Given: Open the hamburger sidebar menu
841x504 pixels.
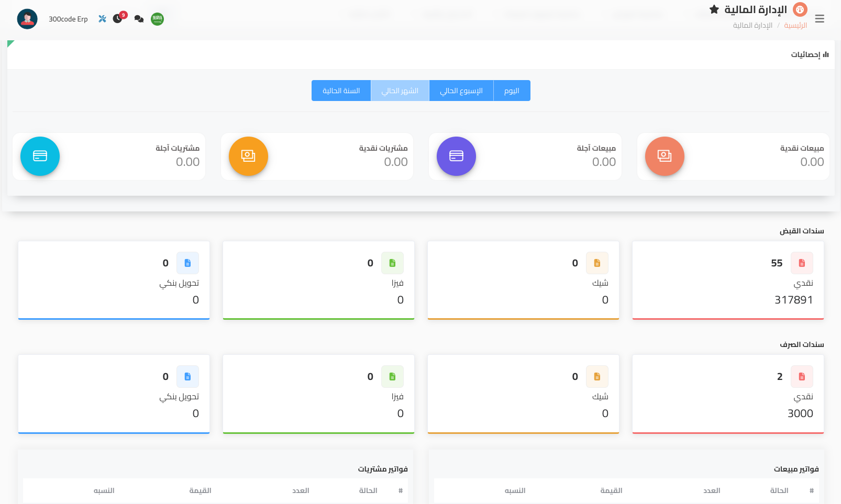Looking at the screenshot, I should (x=820, y=19).
